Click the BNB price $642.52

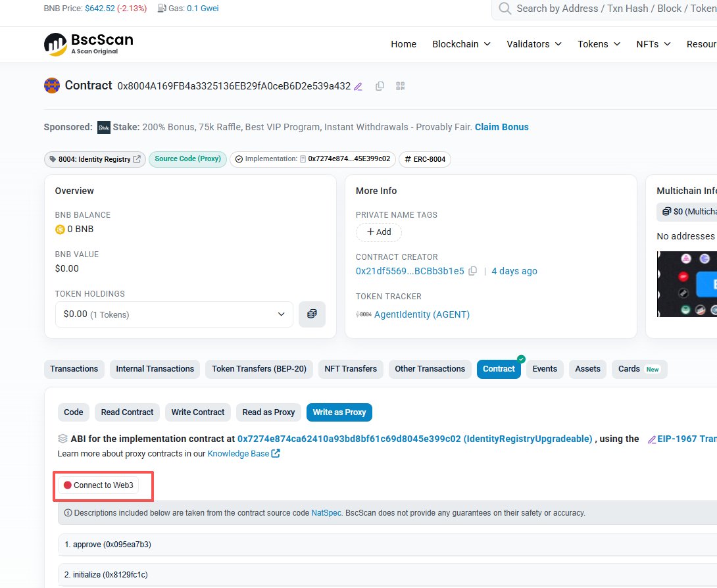click(100, 9)
